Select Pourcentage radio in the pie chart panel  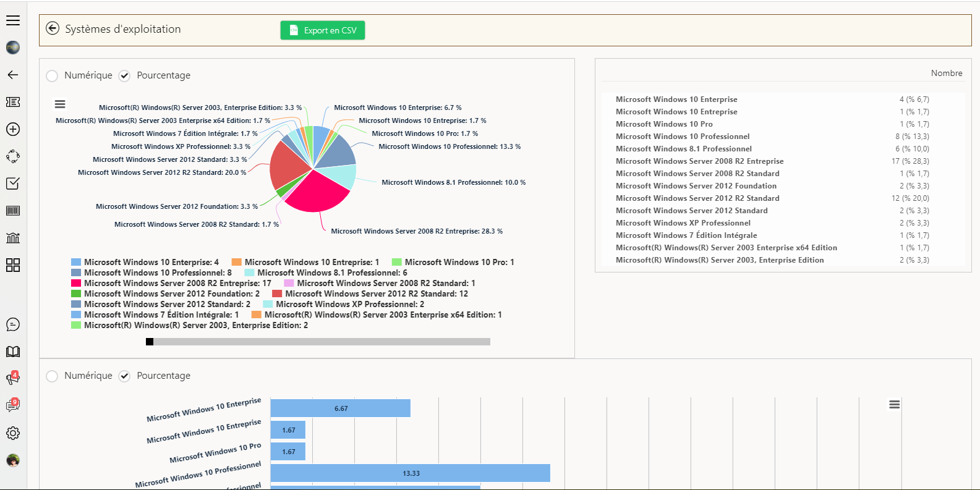[125, 75]
